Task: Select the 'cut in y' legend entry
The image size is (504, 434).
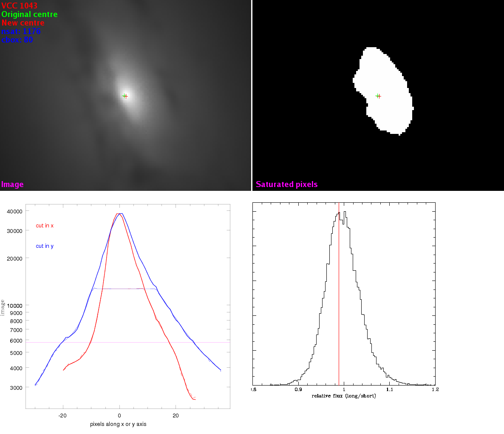Action: pos(45,246)
